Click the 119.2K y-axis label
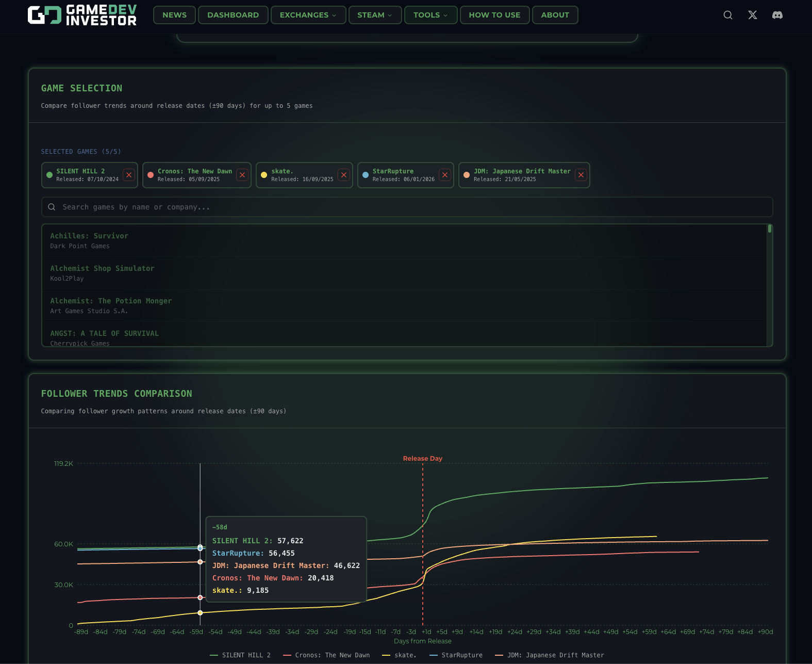Screen dimensions: 812x664 point(63,463)
